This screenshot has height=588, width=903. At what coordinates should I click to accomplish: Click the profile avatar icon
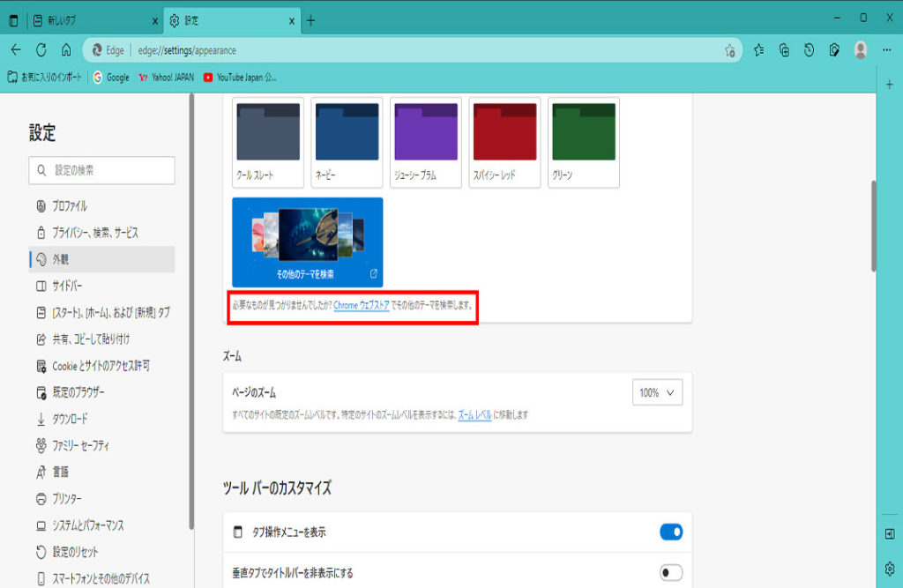pyautogui.click(x=861, y=50)
